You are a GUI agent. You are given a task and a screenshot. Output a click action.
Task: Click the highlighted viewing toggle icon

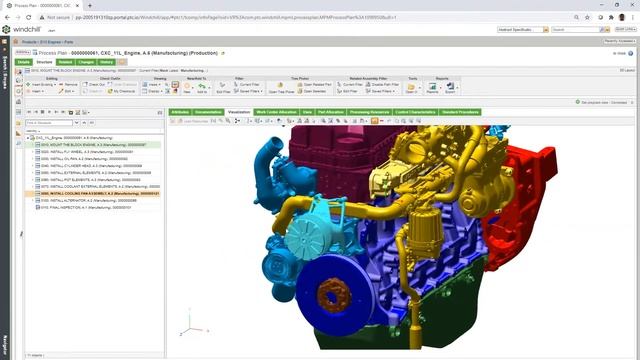coord(175,84)
